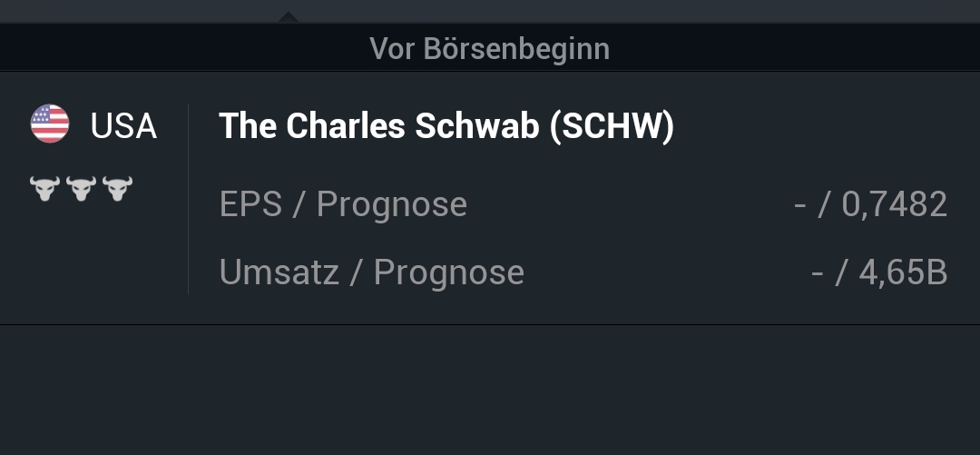Screen dimensions: 980x455
Task: Click the dash for actual Umsatz
Action: [817, 272]
